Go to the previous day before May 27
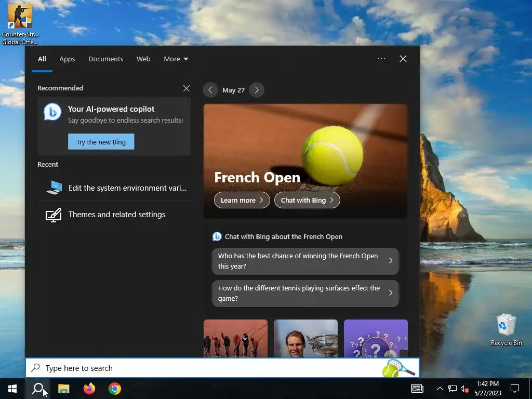The height and width of the screenshot is (399, 532). coord(210,90)
